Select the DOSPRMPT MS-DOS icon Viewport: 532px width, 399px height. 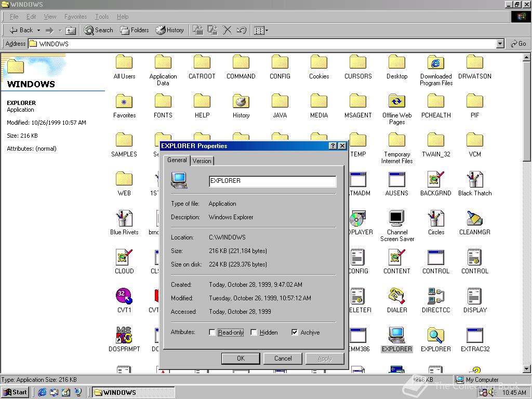tap(124, 336)
